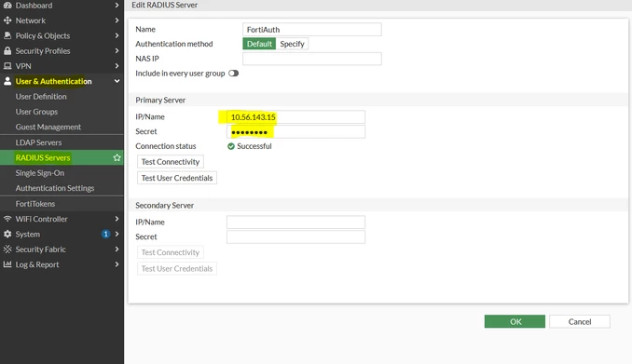Click secondary server IP/Name field
The image size is (632, 364).
pos(295,222)
